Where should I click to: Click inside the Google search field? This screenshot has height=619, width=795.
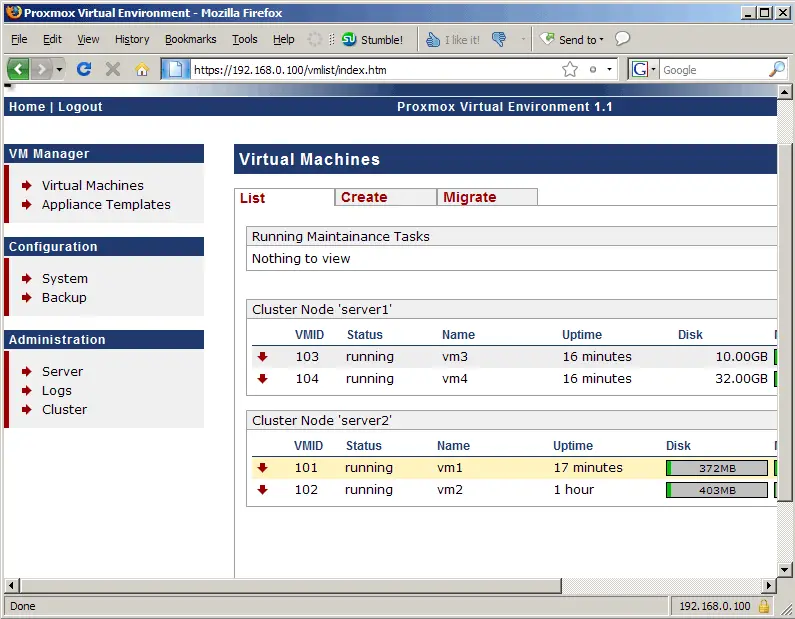[x=714, y=70]
